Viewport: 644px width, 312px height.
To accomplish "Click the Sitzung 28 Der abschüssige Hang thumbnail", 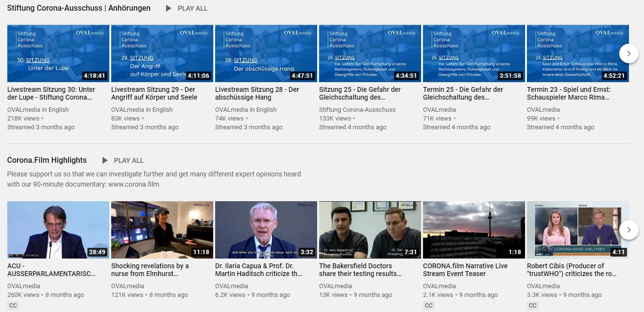I will [266, 53].
